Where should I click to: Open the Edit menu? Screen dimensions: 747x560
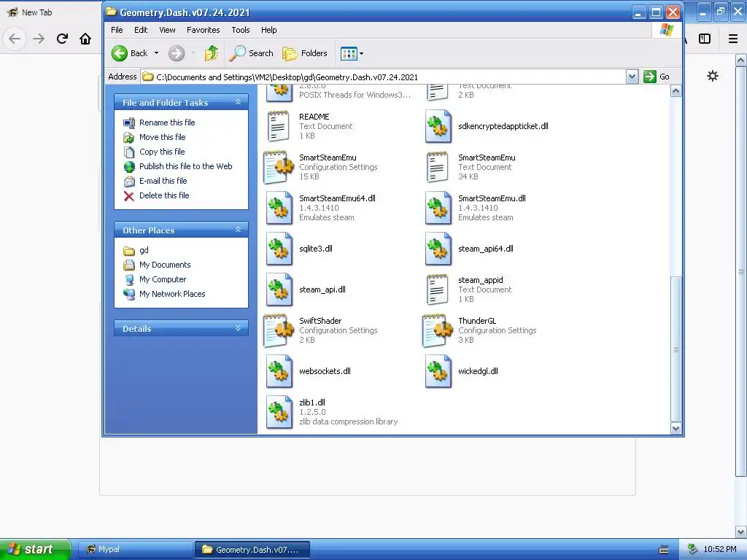click(141, 30)
